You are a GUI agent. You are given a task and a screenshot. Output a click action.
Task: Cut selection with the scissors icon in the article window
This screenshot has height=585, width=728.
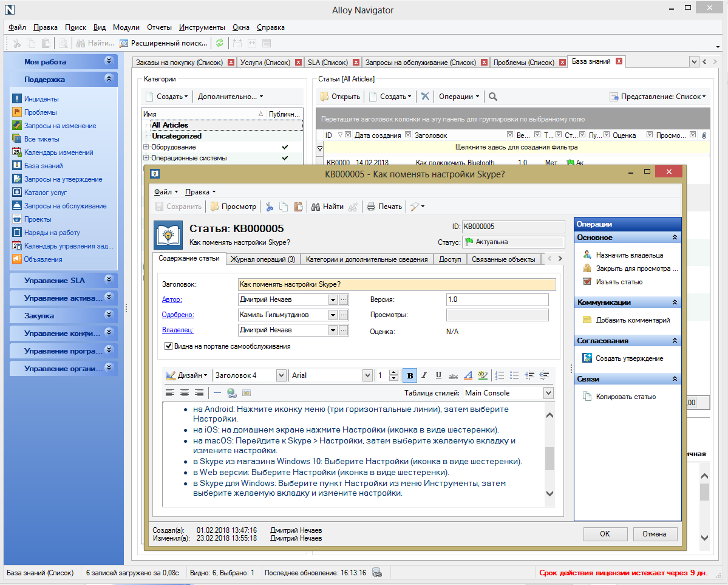pyautogui.click(x=270, y=207)
